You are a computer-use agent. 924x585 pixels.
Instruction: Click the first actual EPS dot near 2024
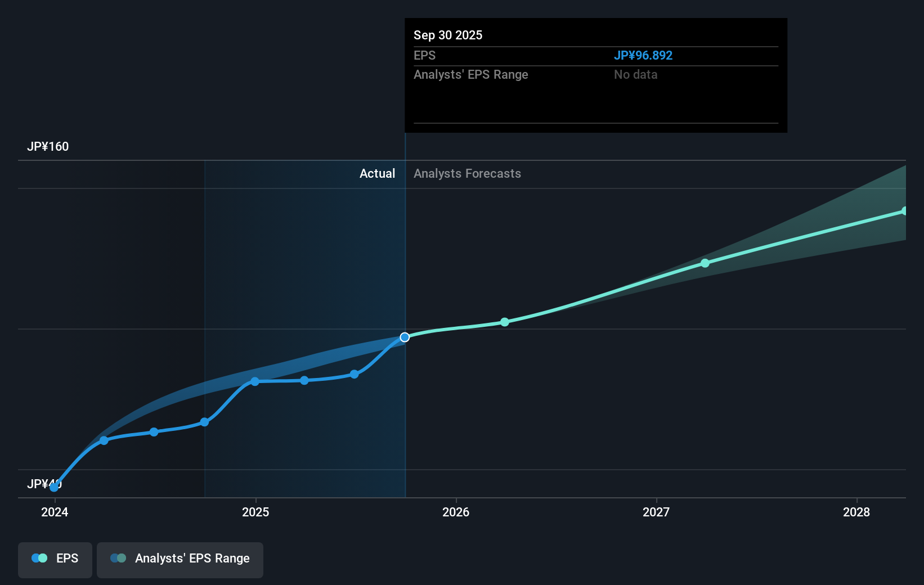click(54, 487)
